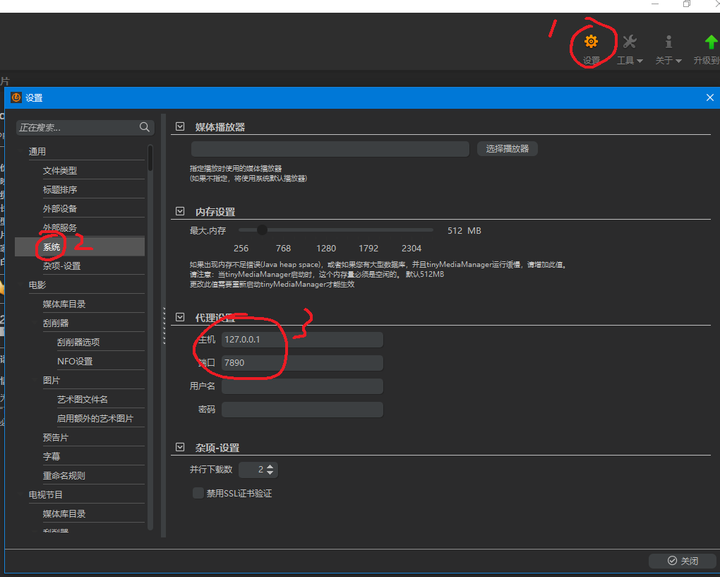Collapse the 内存设置 section
The image size is (720, 577).
(x=180, y=211)
